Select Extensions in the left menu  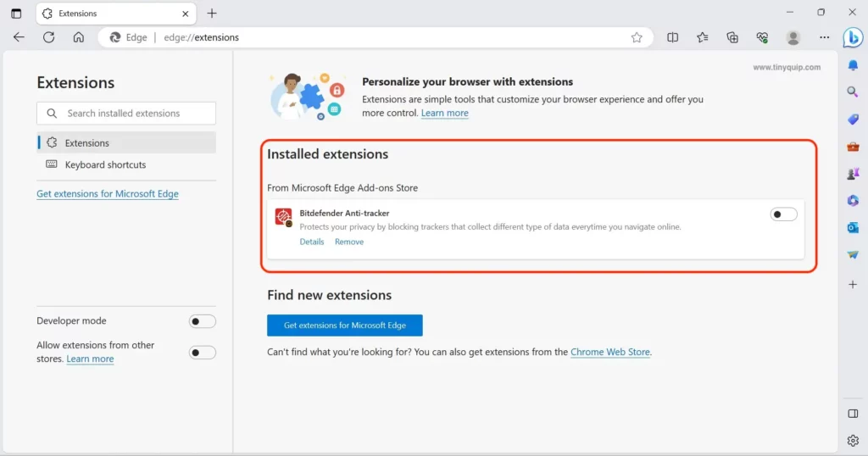click(x=127, y=142)
